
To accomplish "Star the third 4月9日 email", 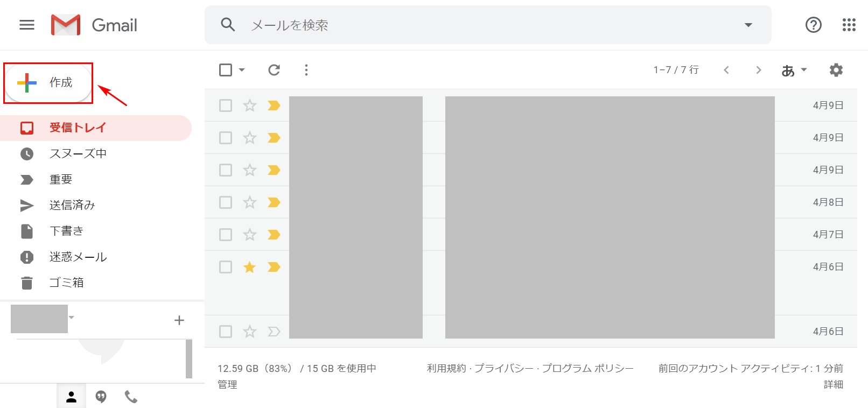I will tap(249, 170).
